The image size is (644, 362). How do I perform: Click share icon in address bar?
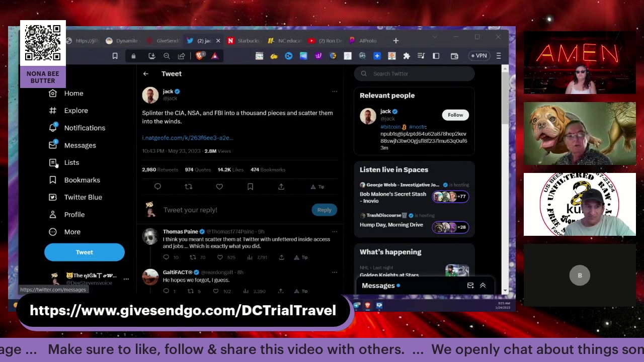(x=182, y=56)
